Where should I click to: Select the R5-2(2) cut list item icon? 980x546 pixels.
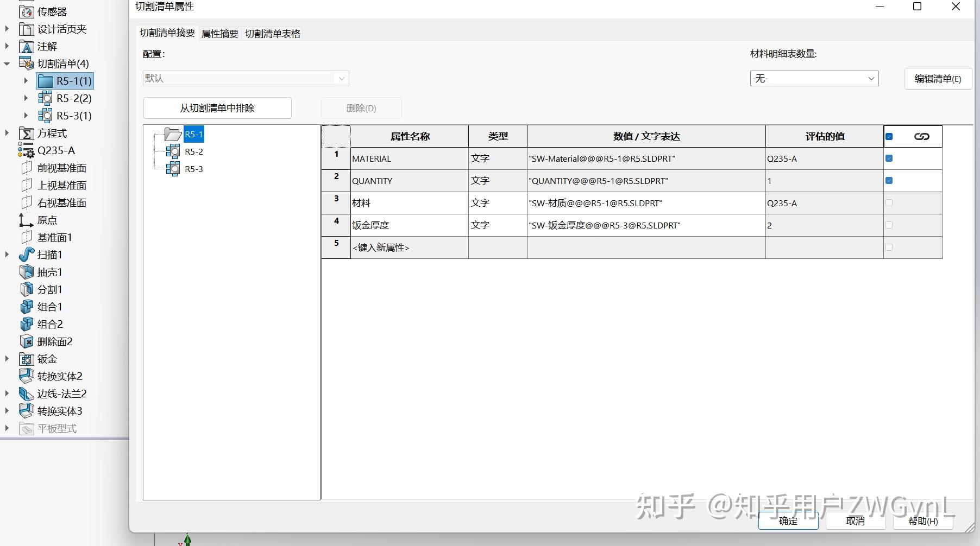pos(46,98)
